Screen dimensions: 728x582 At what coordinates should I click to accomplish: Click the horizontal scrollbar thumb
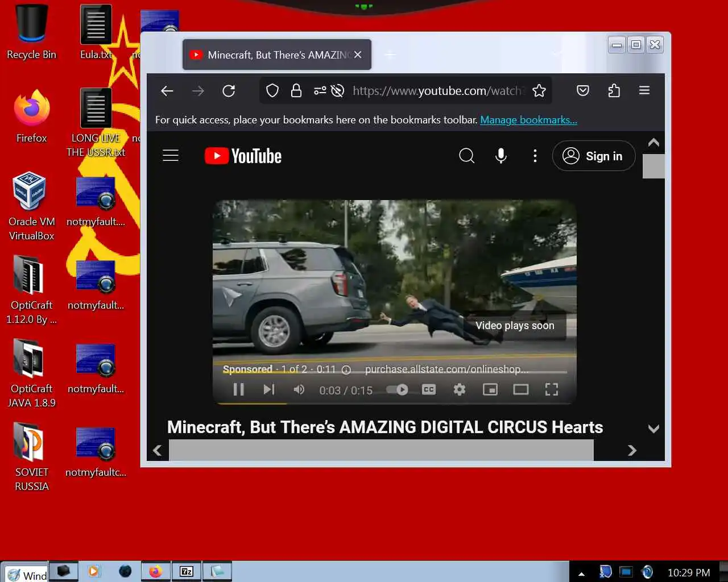(x=382, y=451)
